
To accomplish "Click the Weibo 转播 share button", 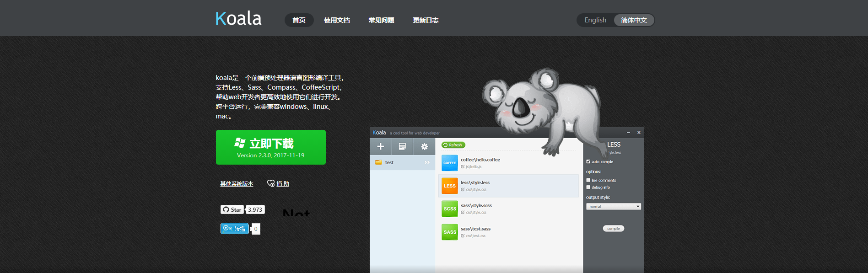I will (x=235, y=229).
